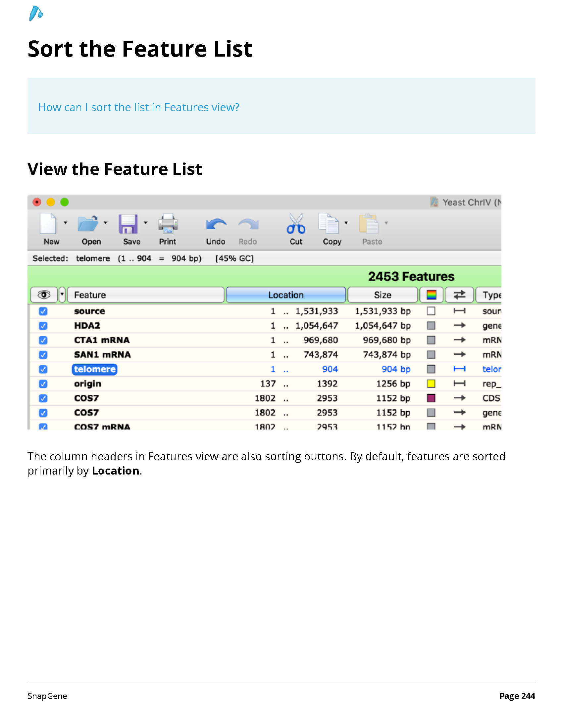This screenshot has width=563, height=728.
Task: Click the arrow icon in the SAN1 mRNA row
Action: (459, 354)
